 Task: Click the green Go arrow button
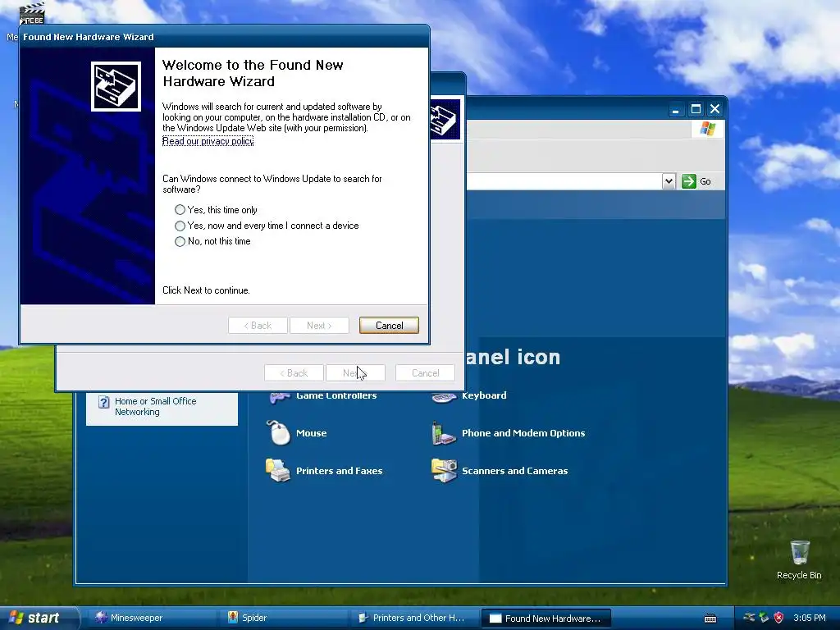pos(689,181)
